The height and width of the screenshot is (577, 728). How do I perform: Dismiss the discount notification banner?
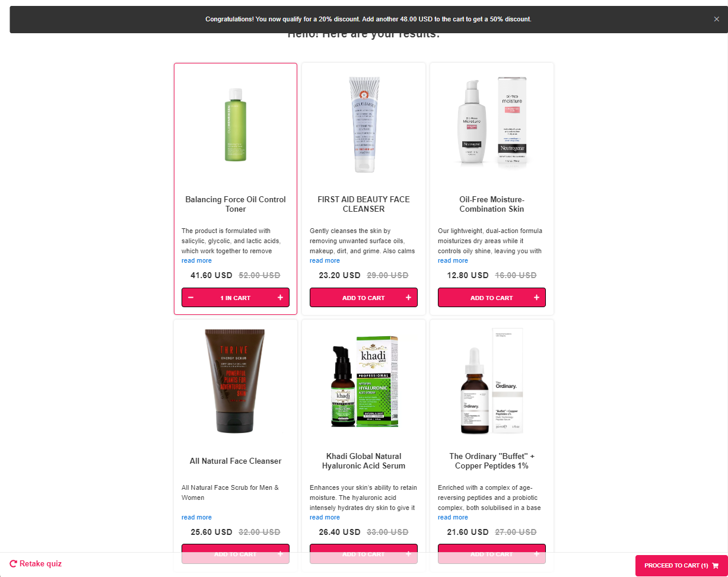coord(717,19)
